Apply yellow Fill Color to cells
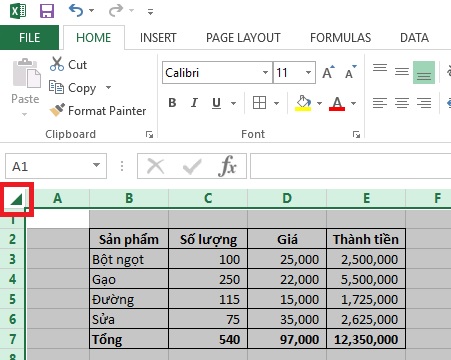Screen dimensions: 451x360 [303, 103]
